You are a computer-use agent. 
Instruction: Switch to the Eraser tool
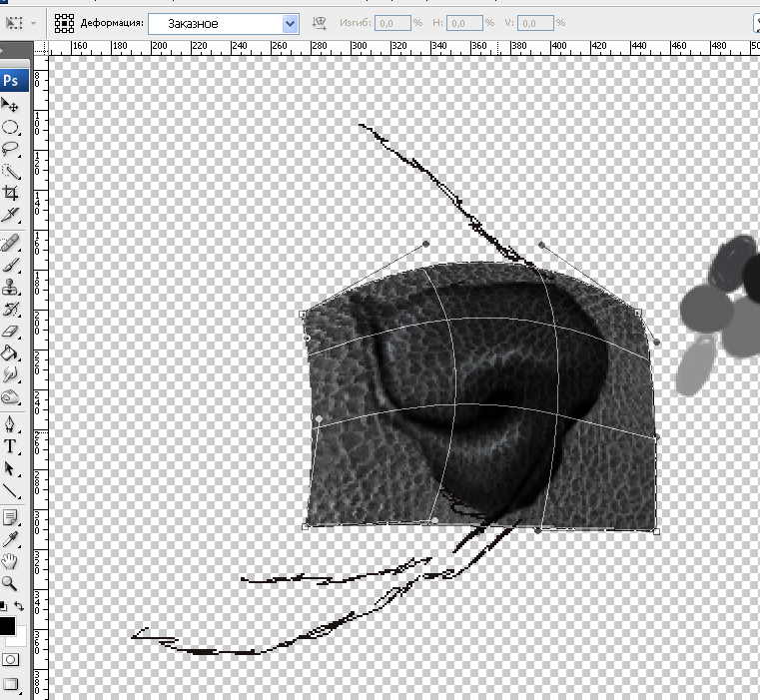pyautogui.click(x=10, y=331)
